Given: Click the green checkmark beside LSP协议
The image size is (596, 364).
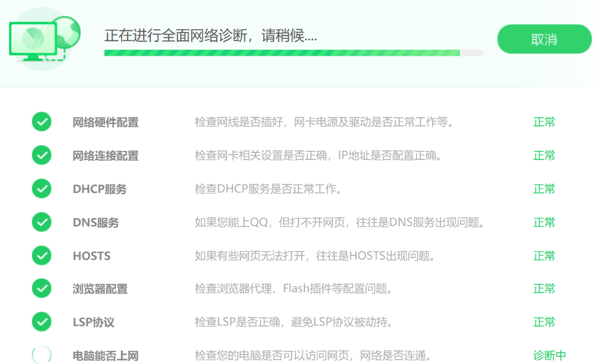Looking at the screenshot, I should click(x=42, y=322).
